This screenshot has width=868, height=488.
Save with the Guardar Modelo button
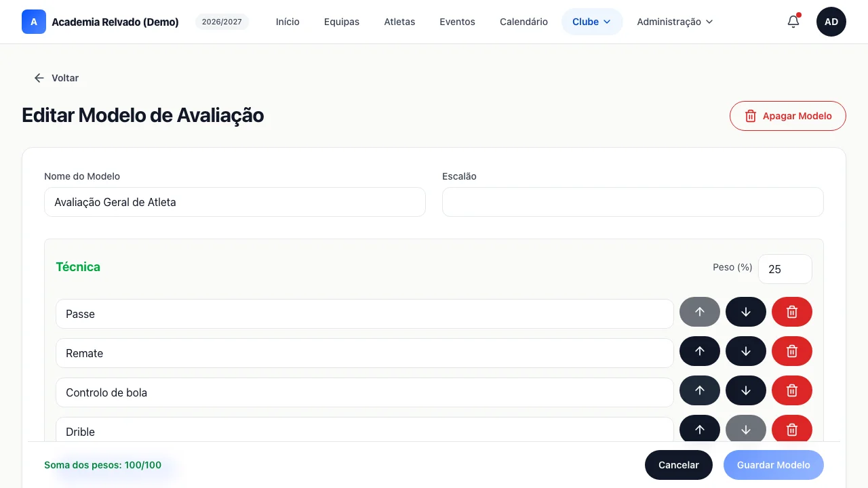[774, 465]
